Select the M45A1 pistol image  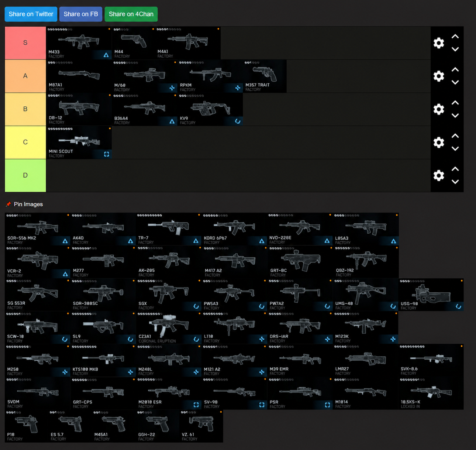[114, 426]
